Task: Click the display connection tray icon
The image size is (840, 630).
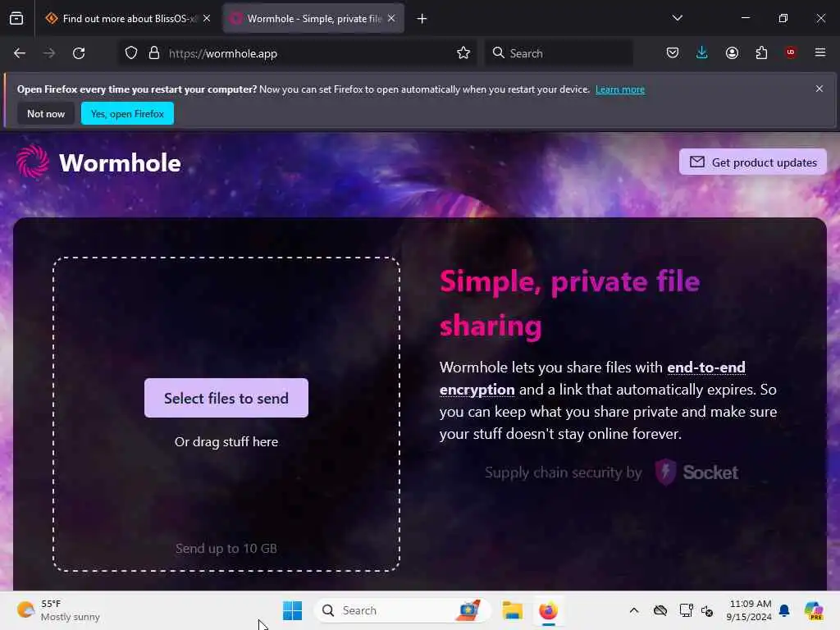Action: (686, 610)
